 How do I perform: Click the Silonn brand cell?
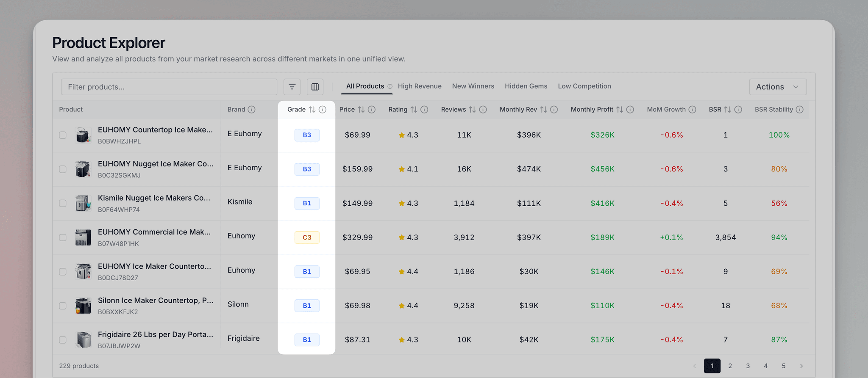[x=238, y=304]
